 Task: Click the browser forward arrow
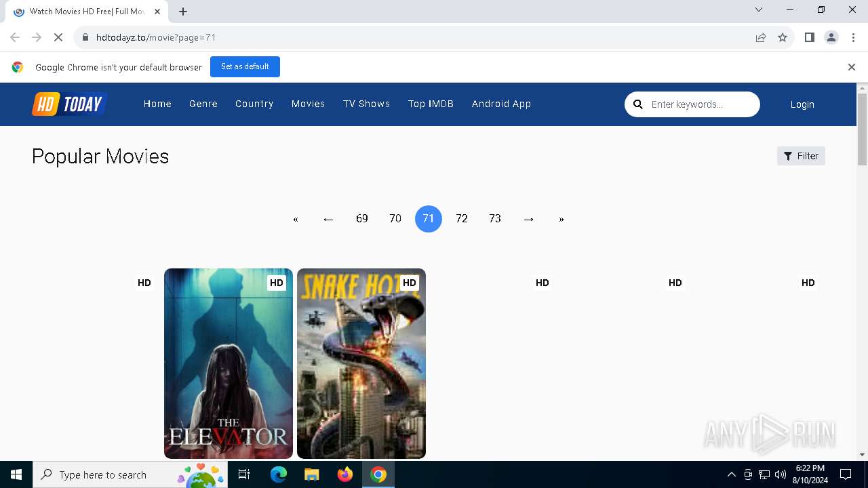(37, 37)
